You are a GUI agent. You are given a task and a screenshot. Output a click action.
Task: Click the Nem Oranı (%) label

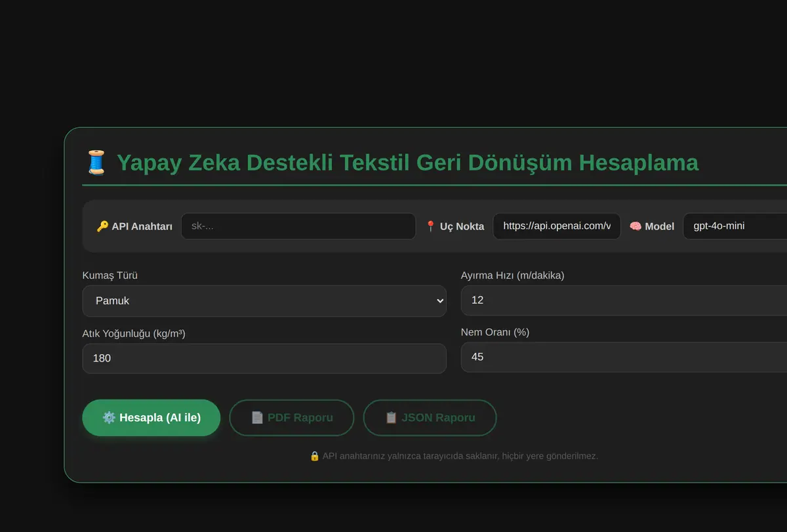(495, 333)
